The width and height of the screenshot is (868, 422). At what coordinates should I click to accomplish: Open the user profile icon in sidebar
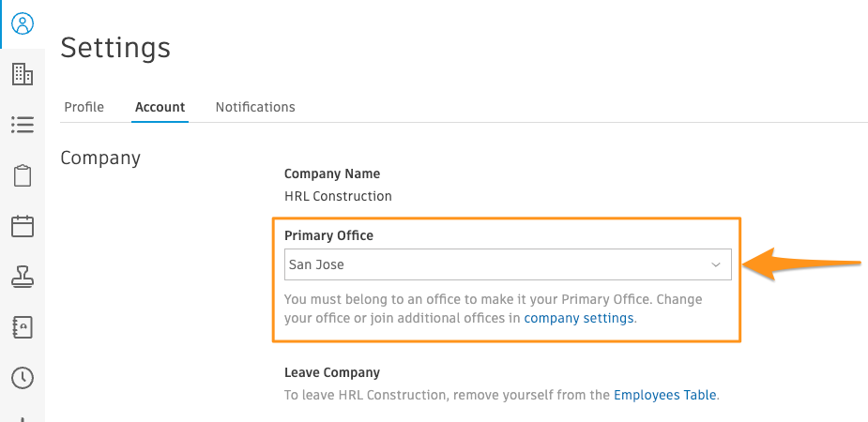[x=23, y=23]
